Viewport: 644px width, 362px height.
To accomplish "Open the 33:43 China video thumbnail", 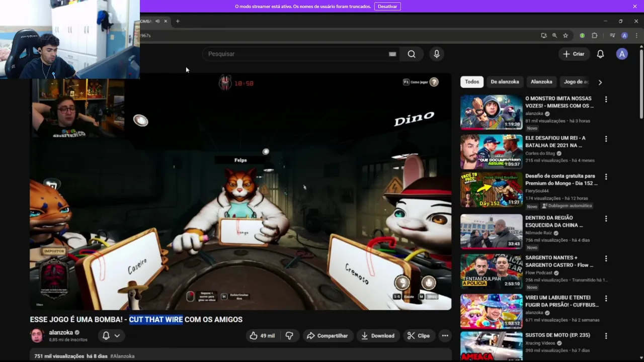I will 491,231.
